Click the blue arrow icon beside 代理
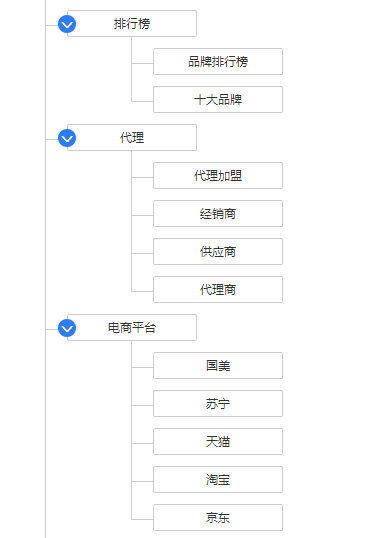The width and height of the screenshot is (374, 538). tap(67, 138)
